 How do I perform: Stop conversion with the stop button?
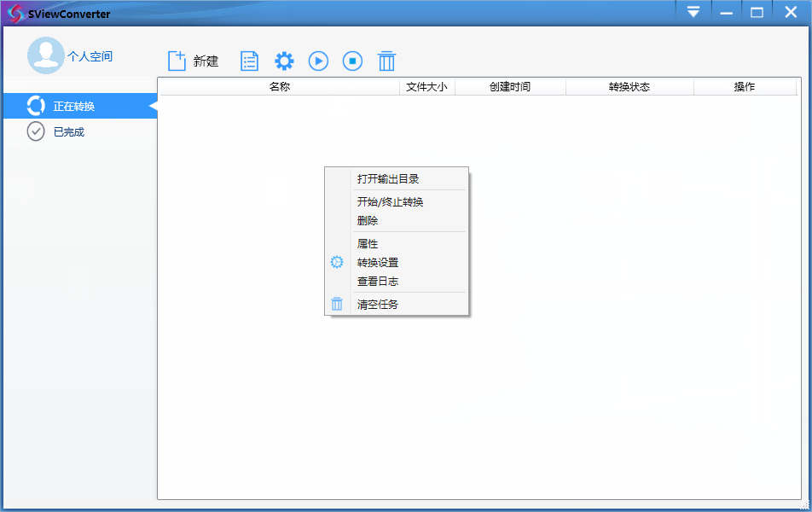(x=352, y=61)
